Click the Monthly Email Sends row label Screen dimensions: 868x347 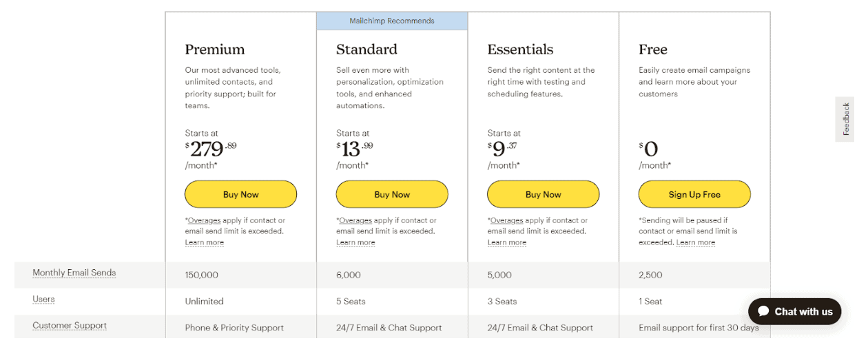74,273
